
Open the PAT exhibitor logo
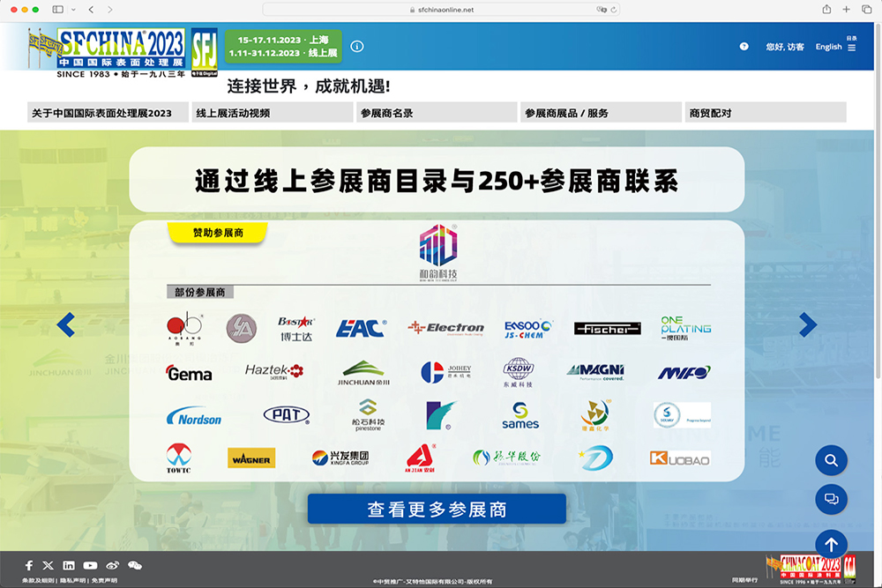287,415
